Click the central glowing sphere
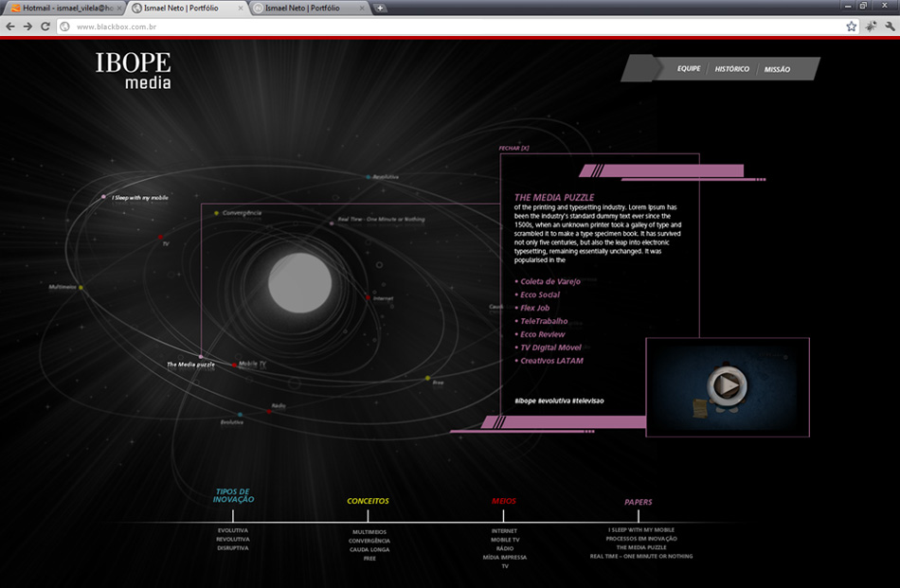Screen dimensions: 900x588 tap(299, 283)
